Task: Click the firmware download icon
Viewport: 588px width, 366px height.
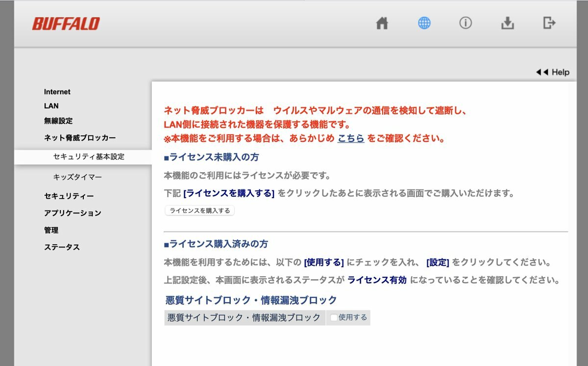Action: [x=508, y=23]
